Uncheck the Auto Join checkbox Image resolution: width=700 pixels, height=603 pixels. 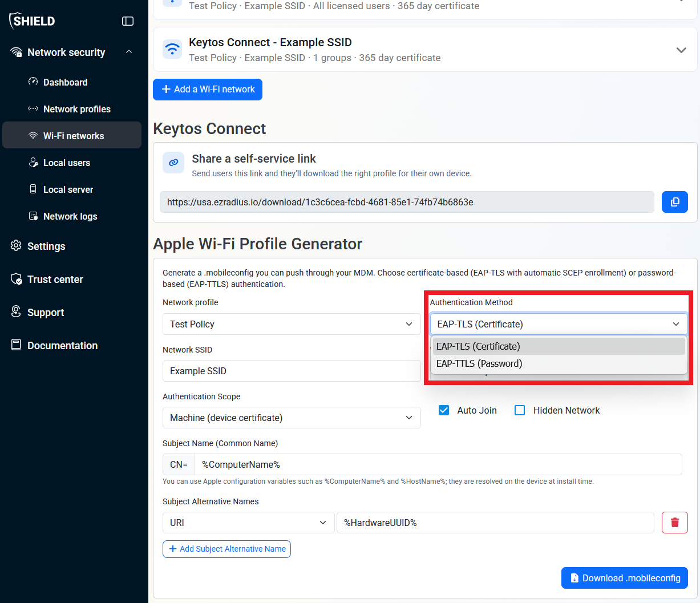click(x=444, y=410)
